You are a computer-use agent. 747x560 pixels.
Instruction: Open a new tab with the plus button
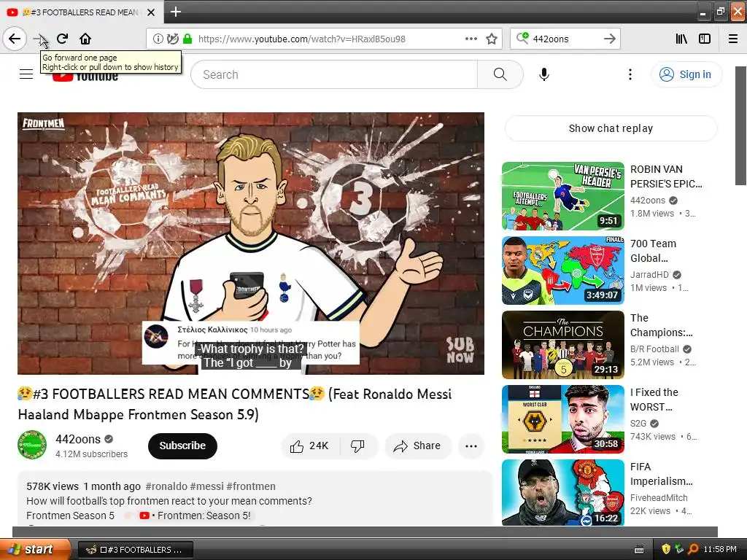tap(176, 12)
